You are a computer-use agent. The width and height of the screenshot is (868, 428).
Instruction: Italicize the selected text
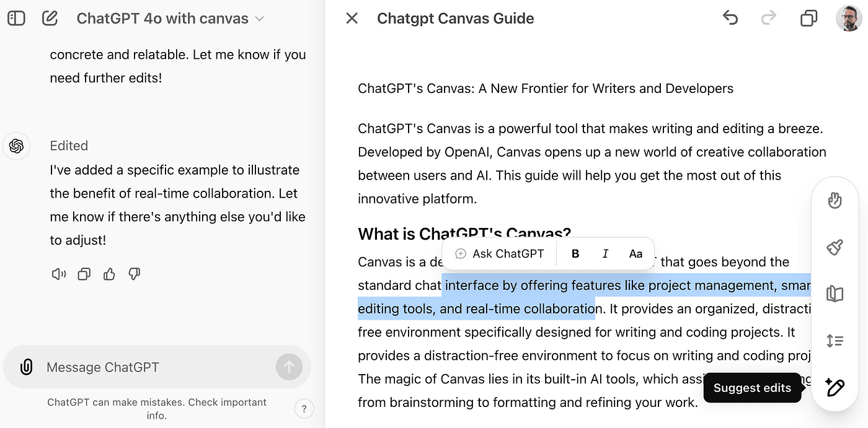(x=605, y=253)
